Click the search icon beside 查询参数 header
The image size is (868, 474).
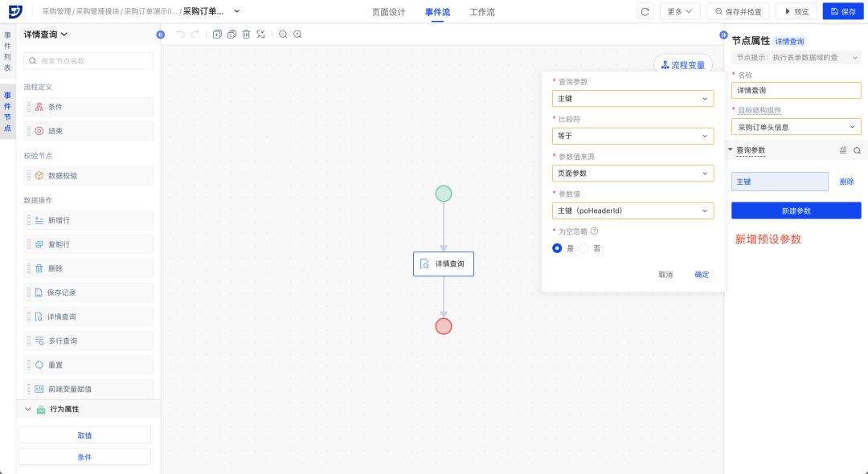click(x=857, y=150)
